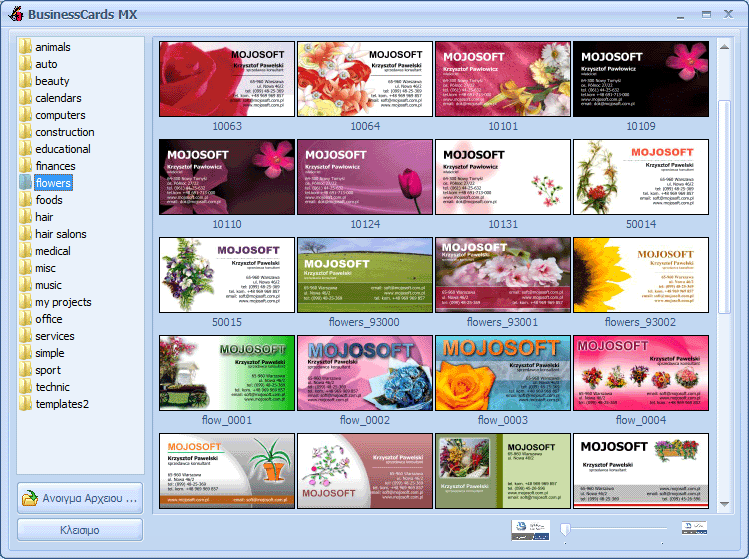749x559 pixels.
Task: Select the hair folder
Action: point(36,217)
